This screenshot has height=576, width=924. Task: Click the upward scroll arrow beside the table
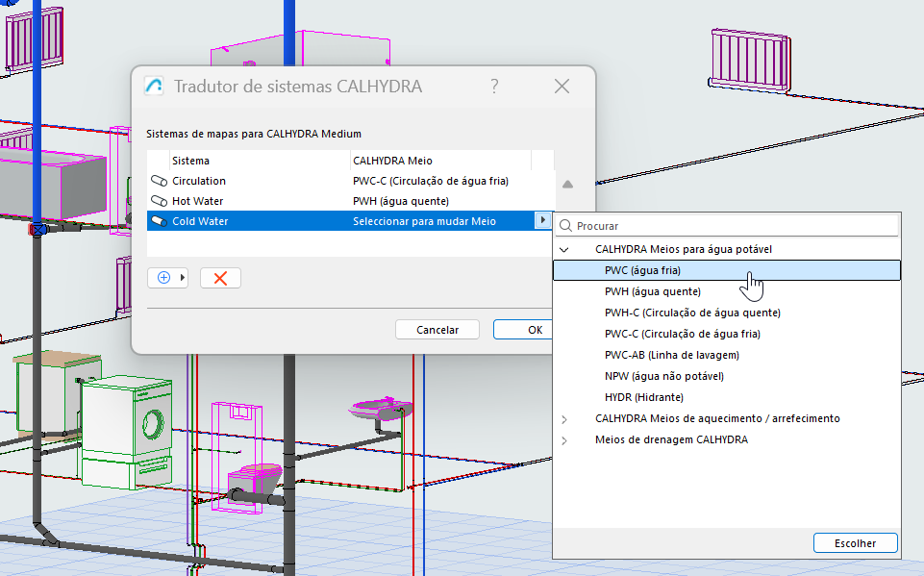(x=567, y=185)
